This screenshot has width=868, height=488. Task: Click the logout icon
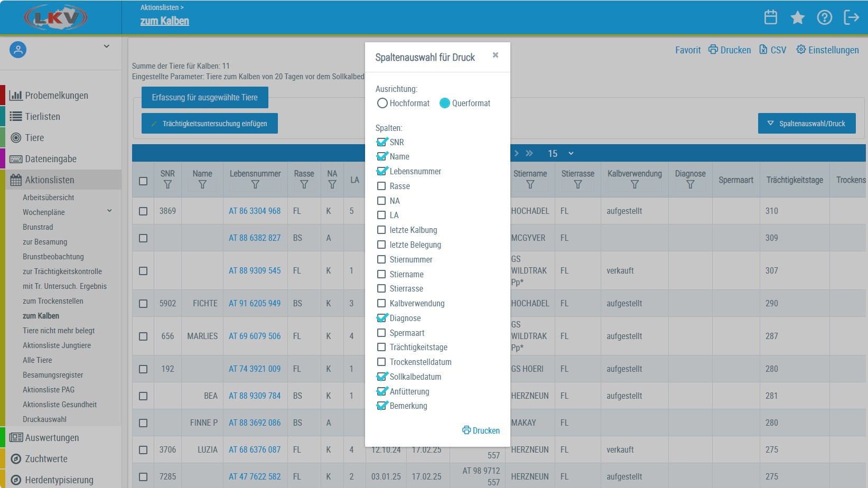[851, 17]
